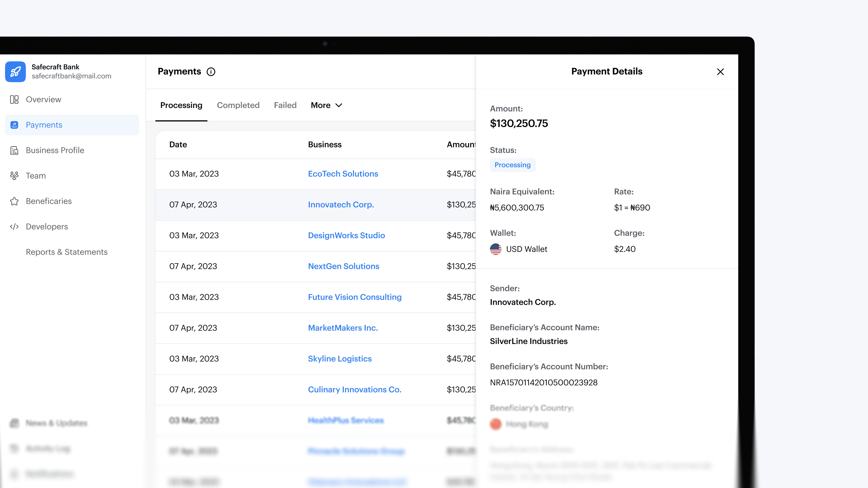Close the Payment Details panel
This screenshot has width=868, height=488.
coord(720,72)
